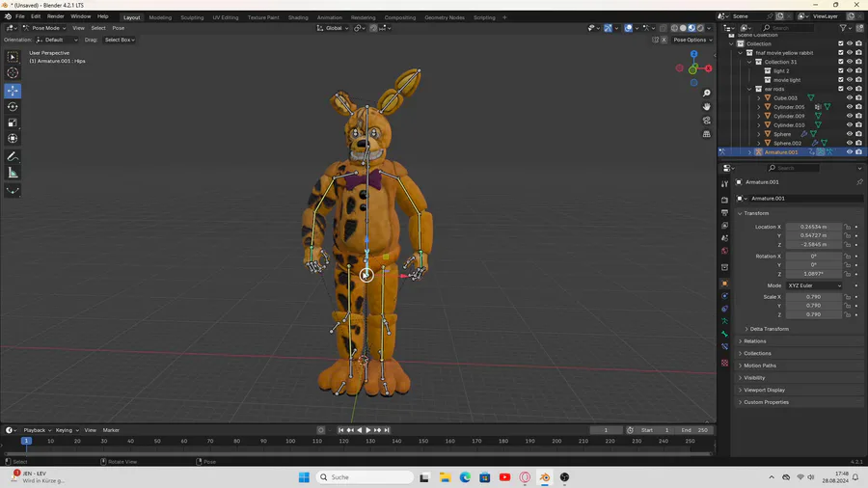Collapse the Collection 31 tree
868x488 pixels.
click(x=749, y=62)
